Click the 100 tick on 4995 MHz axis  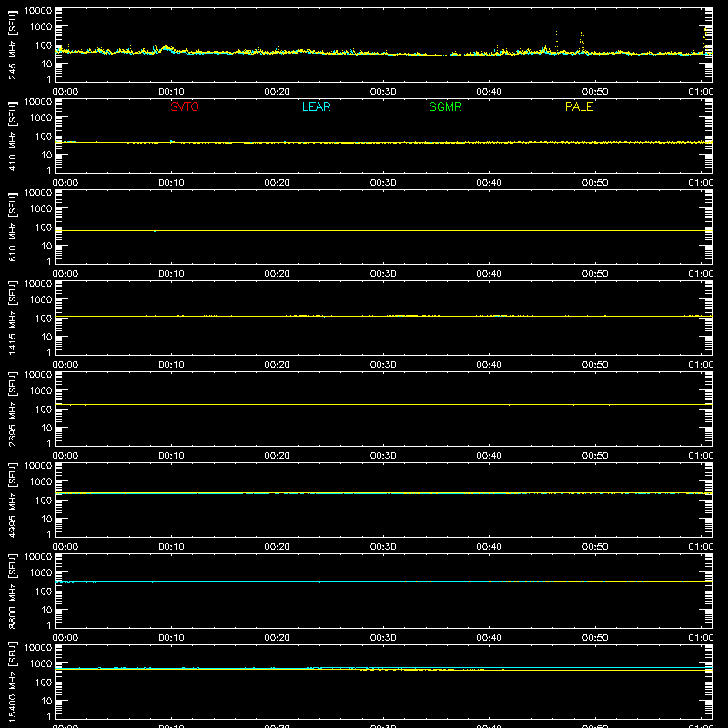(44, 500)
